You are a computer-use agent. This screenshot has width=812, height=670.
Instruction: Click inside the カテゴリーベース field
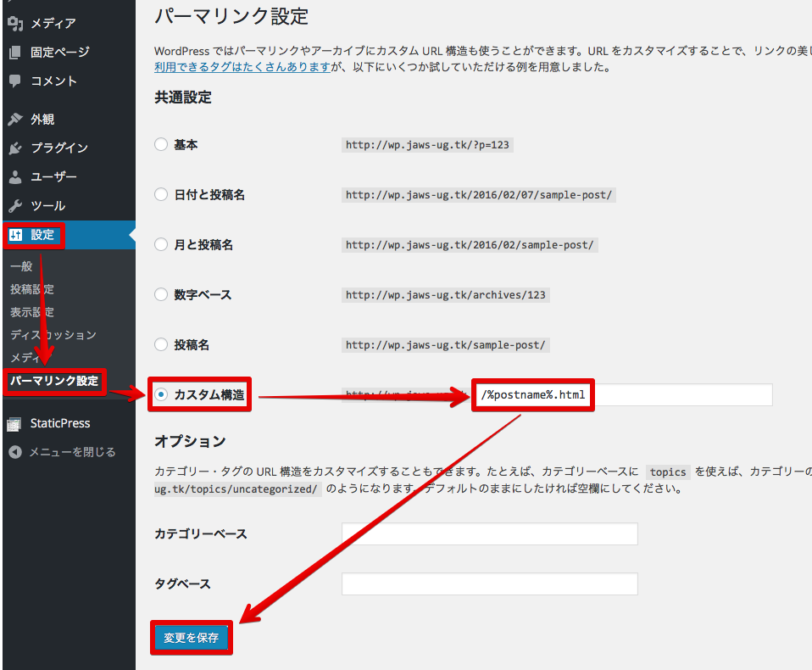[x=489, y=533]
